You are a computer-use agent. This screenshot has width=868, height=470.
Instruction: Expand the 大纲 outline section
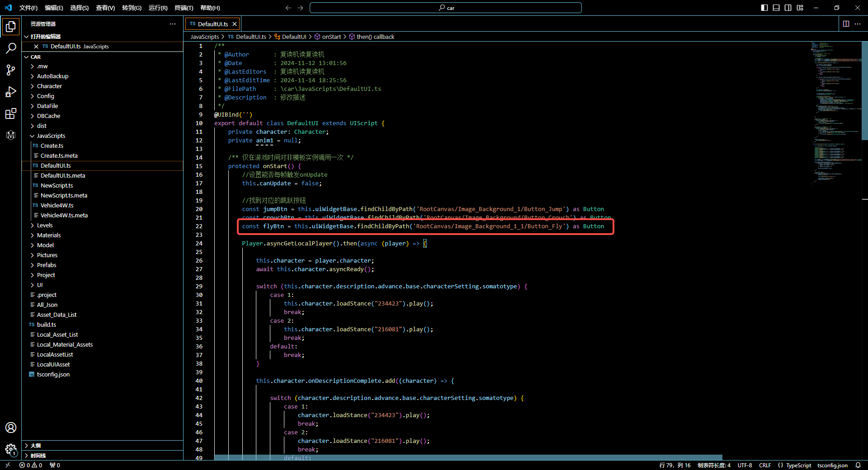[103, 446]
